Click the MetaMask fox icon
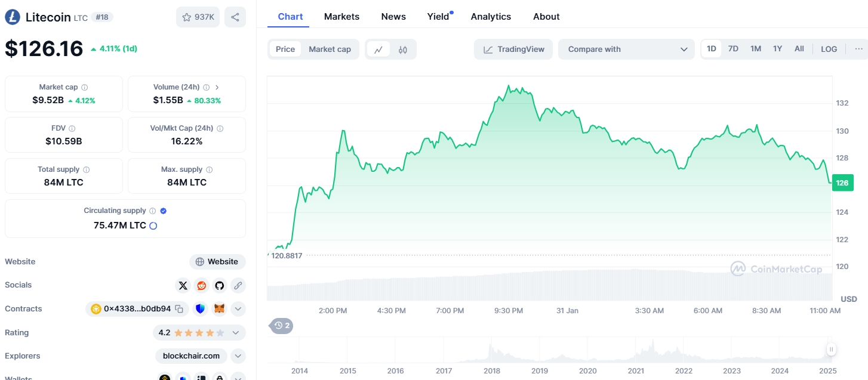 pos(220,309)
